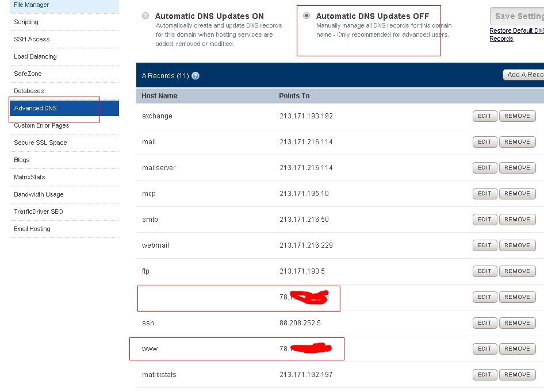
Task: Edit the mcp A record
Action: [485, 194]
